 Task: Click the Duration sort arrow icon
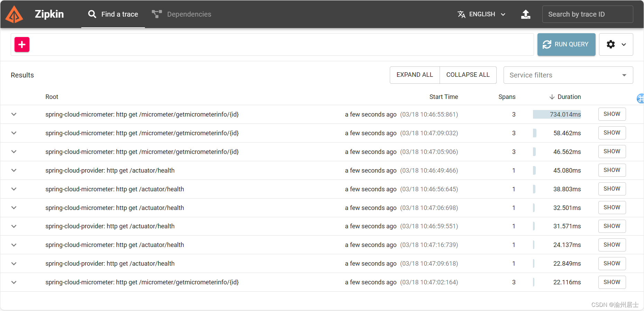[x=552, y=97]
